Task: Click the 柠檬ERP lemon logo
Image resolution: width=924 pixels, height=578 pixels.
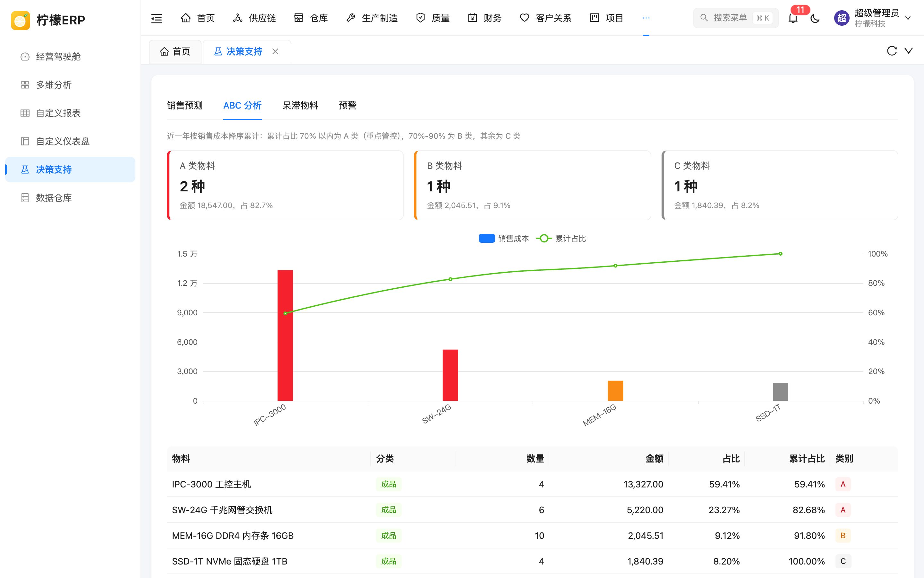Action: 21,20
